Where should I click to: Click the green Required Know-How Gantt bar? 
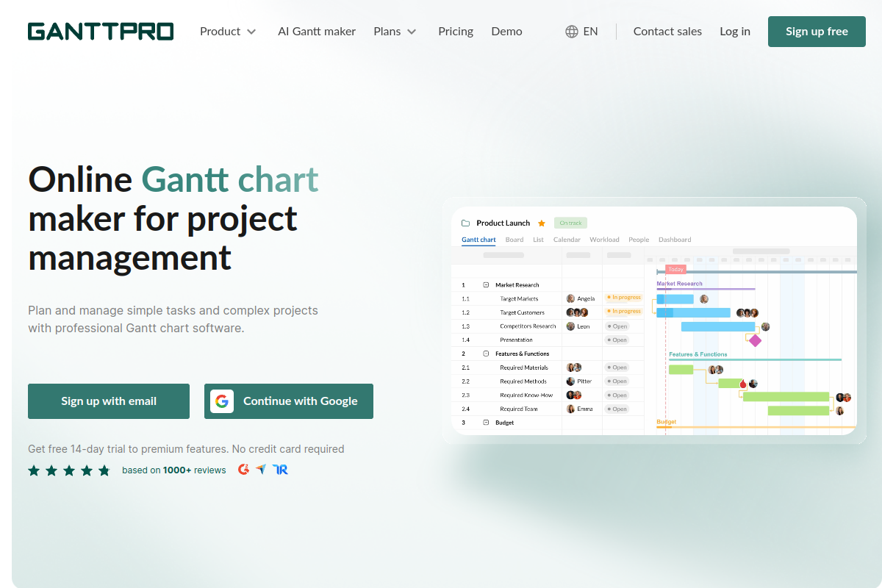[786, 397]
